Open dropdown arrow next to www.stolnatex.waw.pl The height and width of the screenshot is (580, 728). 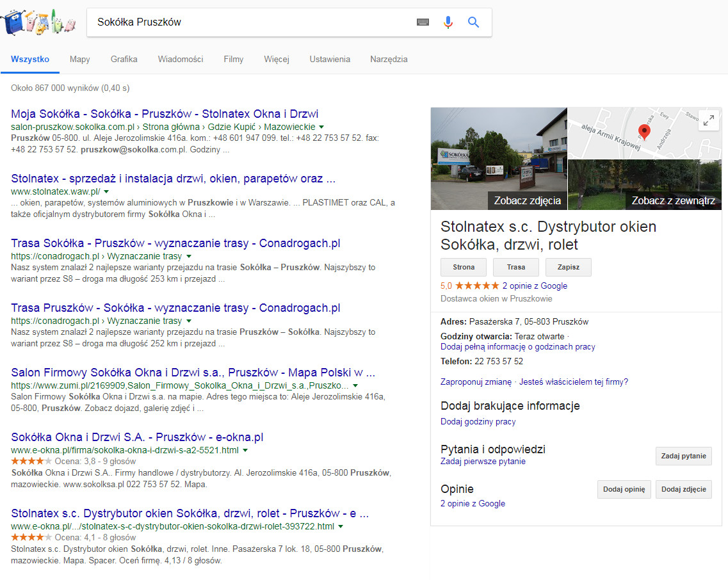106,191
